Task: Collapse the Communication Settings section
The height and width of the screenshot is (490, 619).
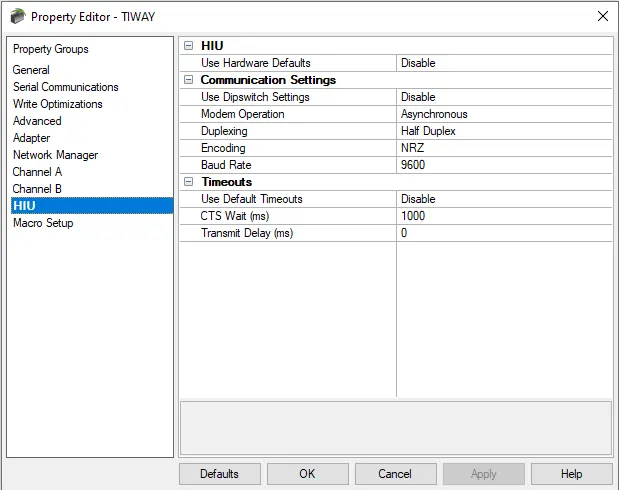Action: [189, 80]
